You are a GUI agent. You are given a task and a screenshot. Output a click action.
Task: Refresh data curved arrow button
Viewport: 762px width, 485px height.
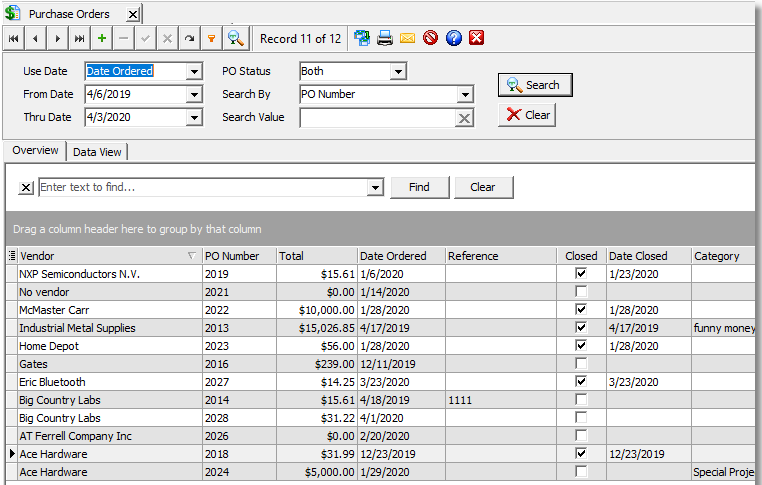[190, 38]
